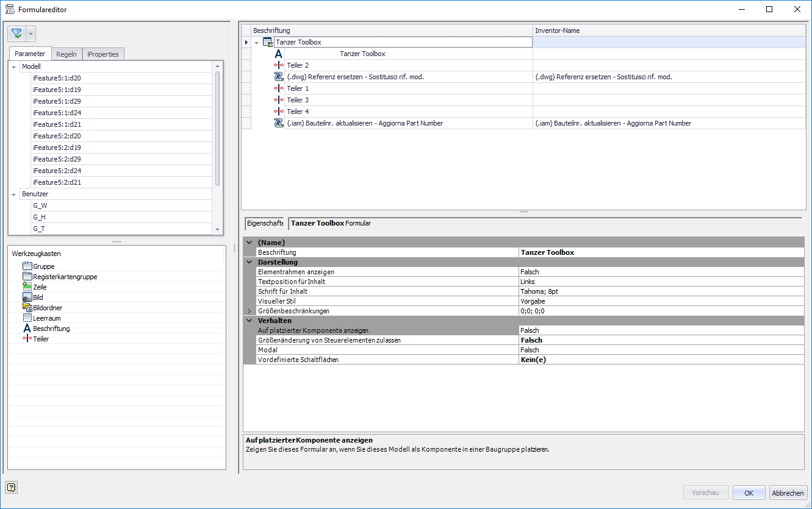Collapse the Benutzer section
This screenshot has height=509, width=812.
[13, 193]
